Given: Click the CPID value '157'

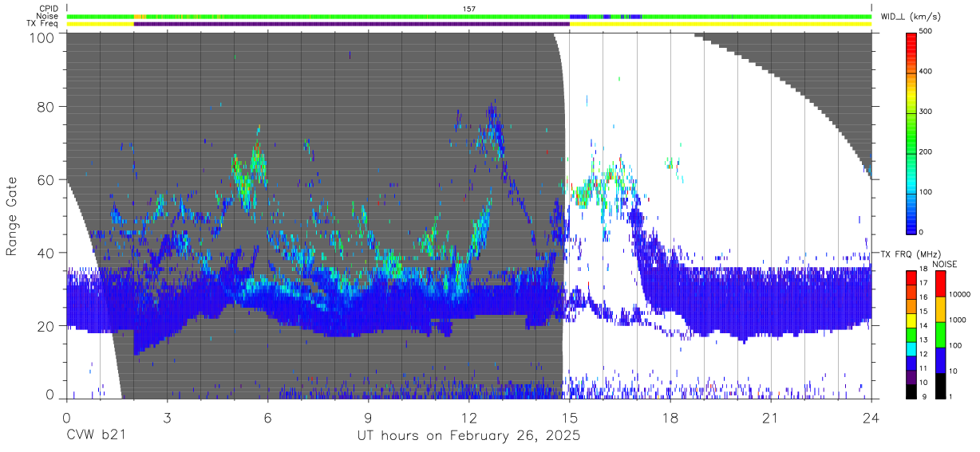Looking at the screenshot, I should click(469, 9).
